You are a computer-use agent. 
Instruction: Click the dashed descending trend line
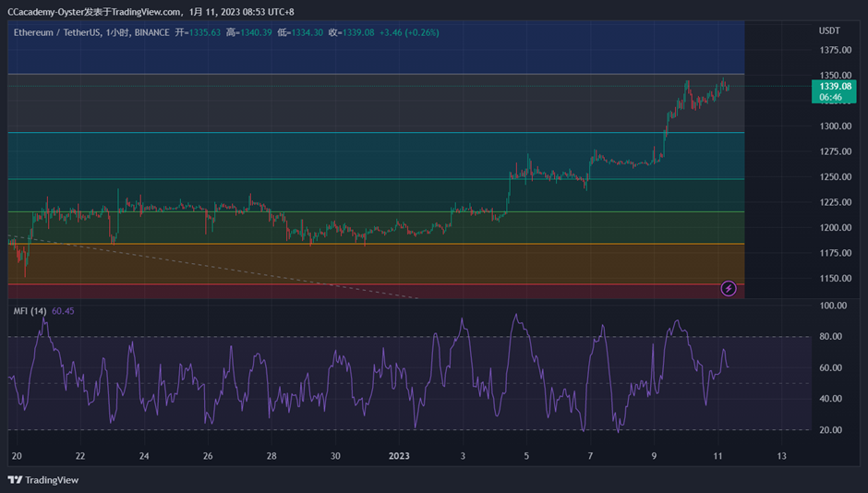(231, 269)
